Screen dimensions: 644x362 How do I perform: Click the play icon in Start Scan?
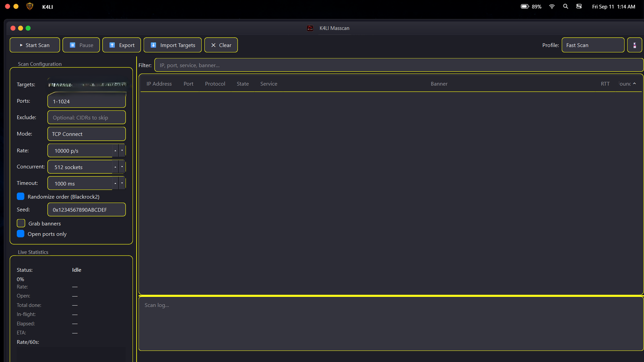pyautogui.click(x=21, y=45)
